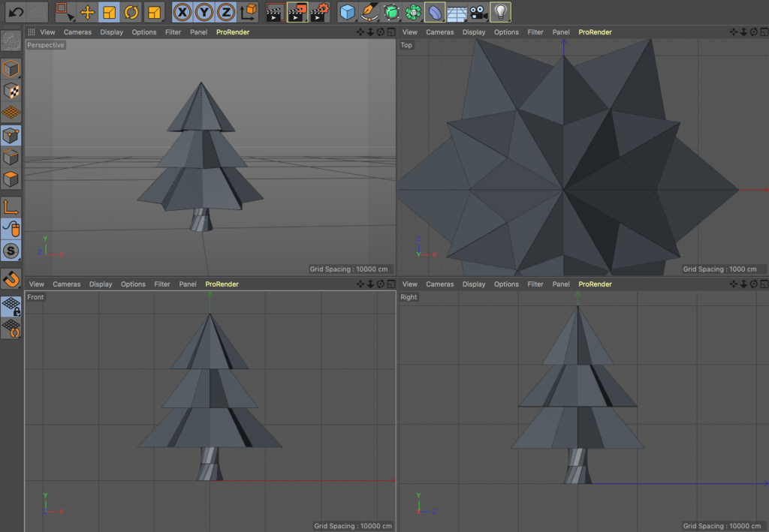Toggle the Z-axis lock

[x=225, y=12]
